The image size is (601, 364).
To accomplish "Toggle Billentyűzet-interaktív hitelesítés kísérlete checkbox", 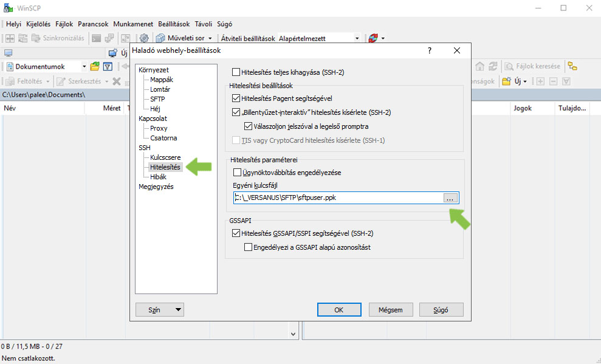I will 236,112.
